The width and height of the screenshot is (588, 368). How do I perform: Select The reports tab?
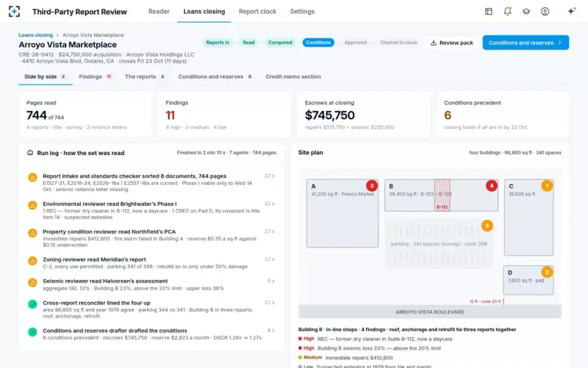pyautogui.click(x=145, y=77)
